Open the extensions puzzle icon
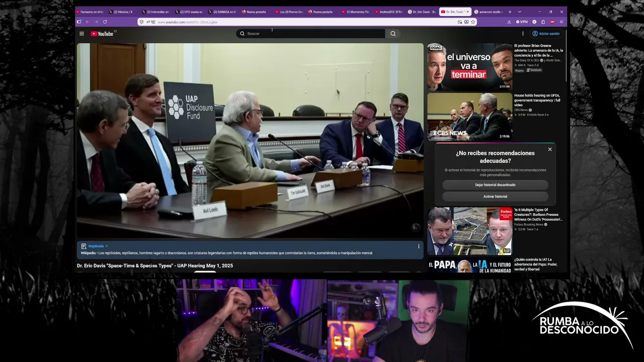This screenshot has height=362, width=644. pyautogui.click(x=543, y=22)
